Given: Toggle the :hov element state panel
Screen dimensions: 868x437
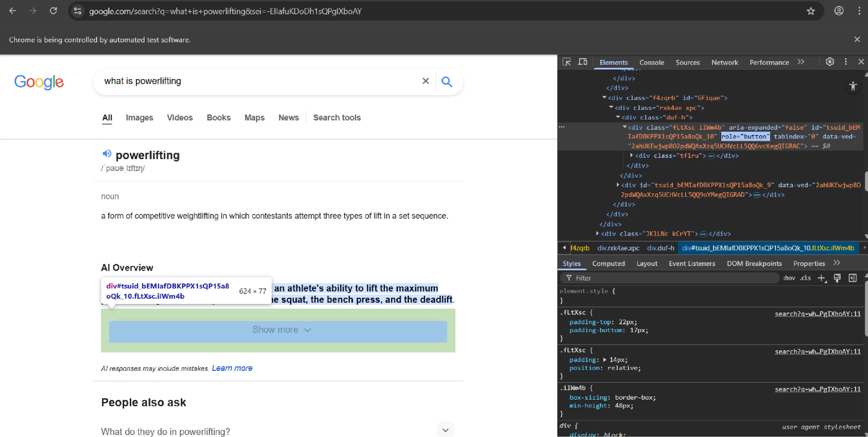Looking at the screenshot, I should coord(789,278).
